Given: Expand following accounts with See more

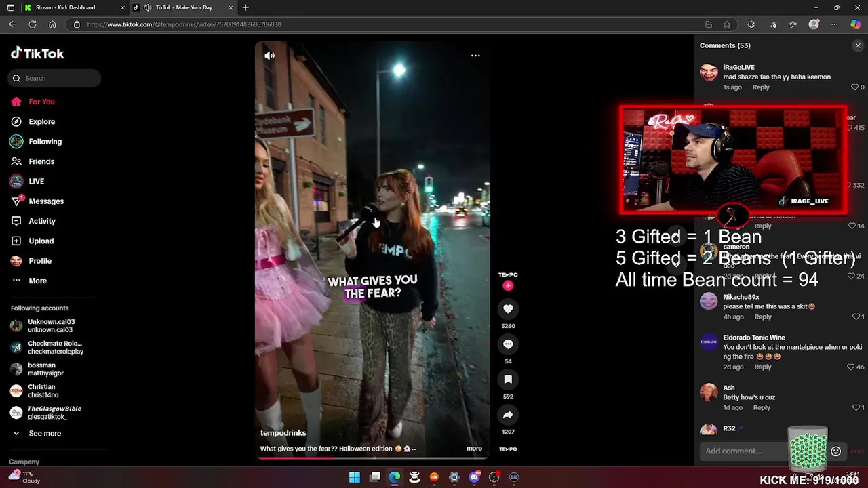Looking at the screenshot, I should (37, 434).
